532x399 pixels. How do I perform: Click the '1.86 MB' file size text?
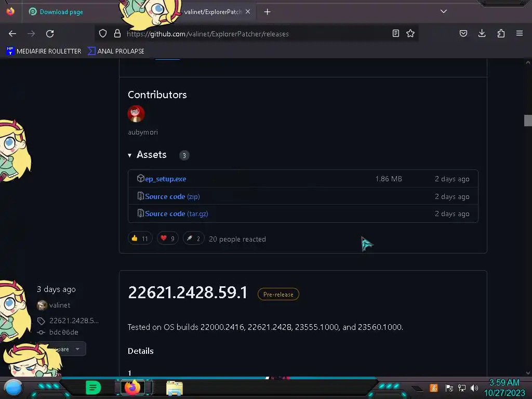coord(389,179)
